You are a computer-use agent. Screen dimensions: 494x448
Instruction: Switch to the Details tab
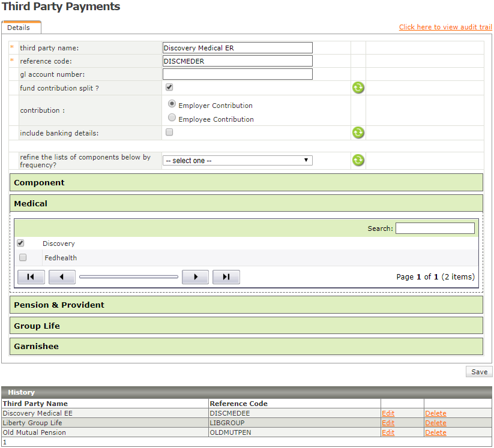[21, 28]
